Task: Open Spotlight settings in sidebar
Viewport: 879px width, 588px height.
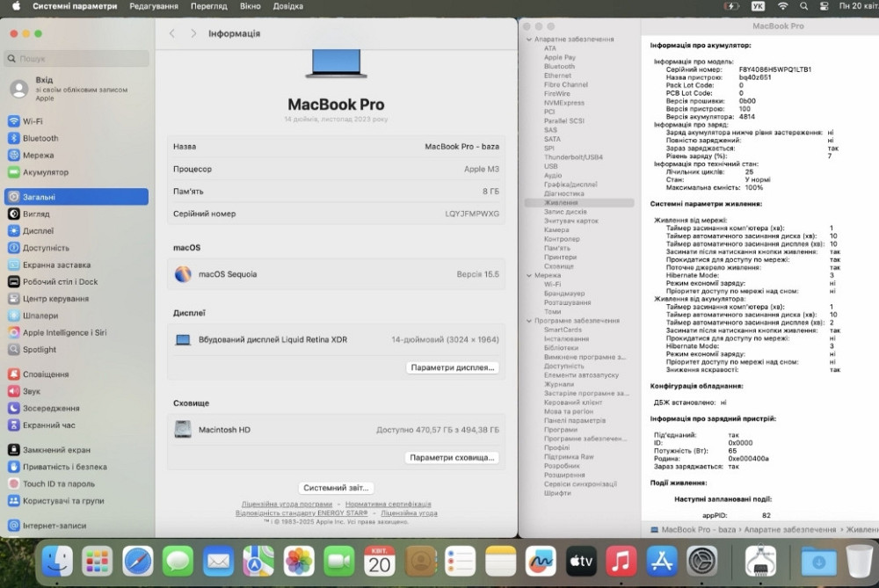Action: (33, 349)
